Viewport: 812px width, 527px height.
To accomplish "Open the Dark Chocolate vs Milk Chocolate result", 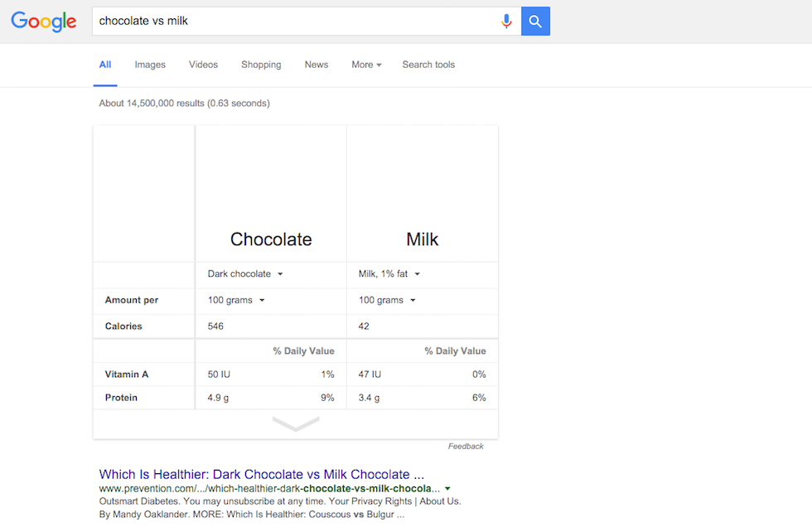I will coord(261,475).
